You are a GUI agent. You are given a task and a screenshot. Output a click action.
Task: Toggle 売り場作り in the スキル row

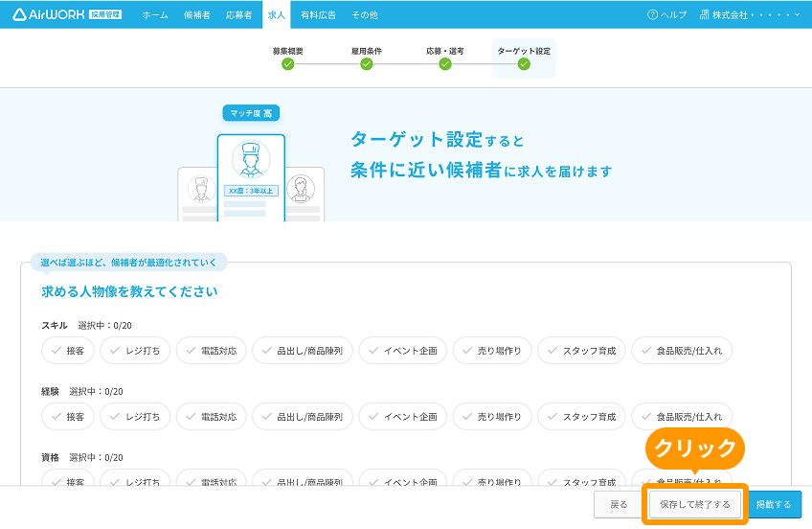[492, 351]
